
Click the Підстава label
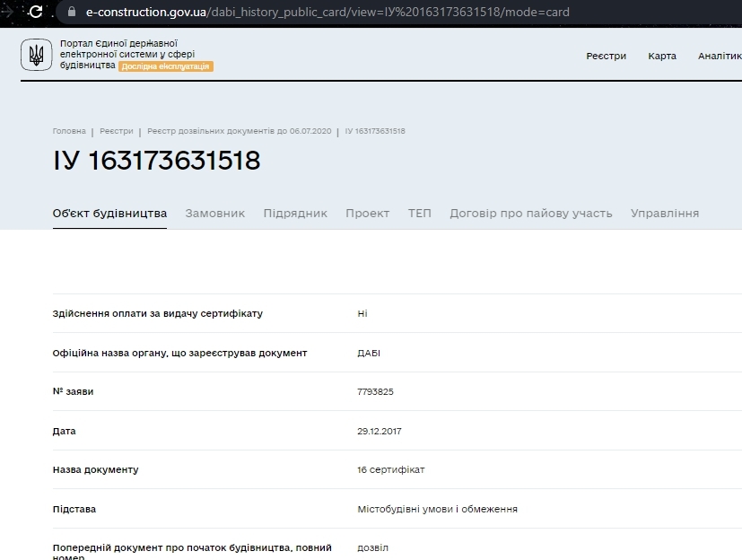tap(74, 509)
